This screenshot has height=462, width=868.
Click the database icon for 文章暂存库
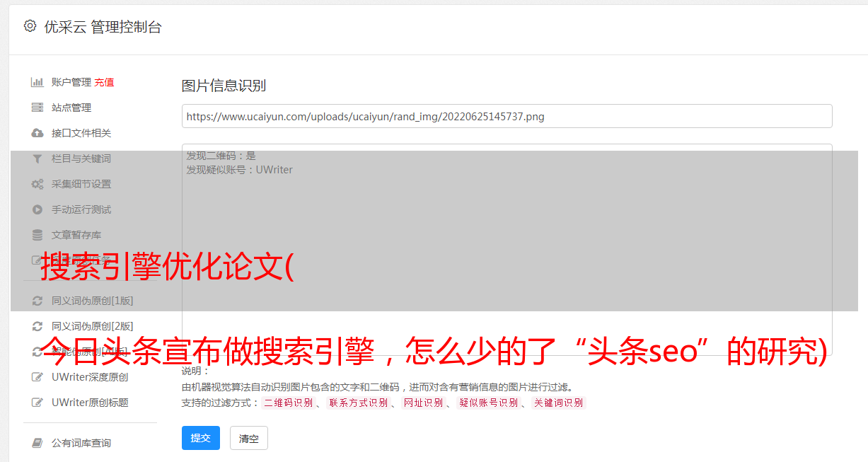pos(37,235)
